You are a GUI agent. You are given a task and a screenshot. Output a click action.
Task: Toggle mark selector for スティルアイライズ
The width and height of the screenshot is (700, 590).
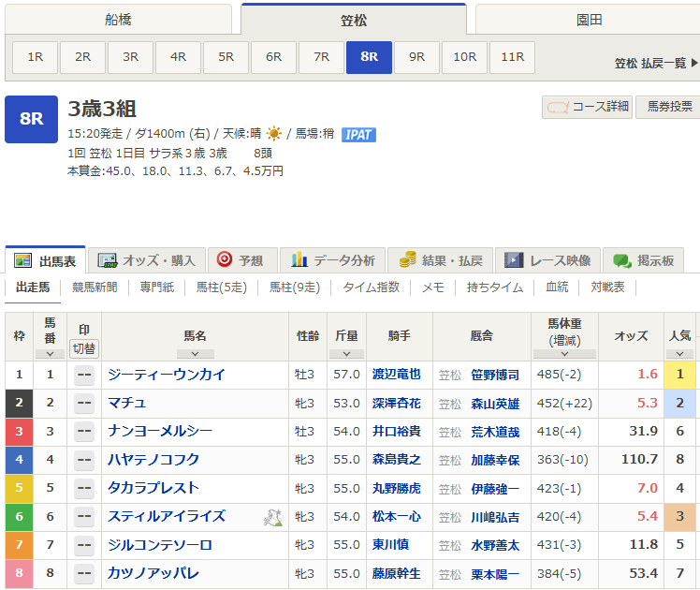(84, 517)
